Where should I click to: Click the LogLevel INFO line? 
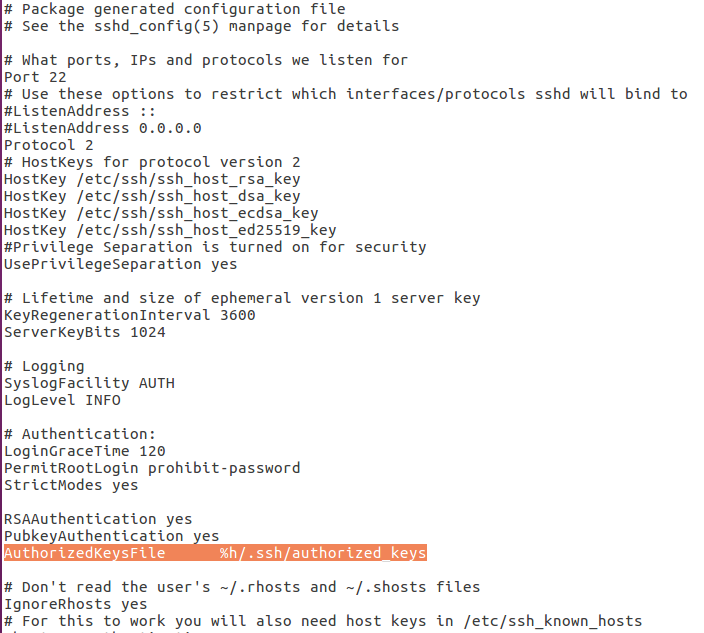click(62, 400)
